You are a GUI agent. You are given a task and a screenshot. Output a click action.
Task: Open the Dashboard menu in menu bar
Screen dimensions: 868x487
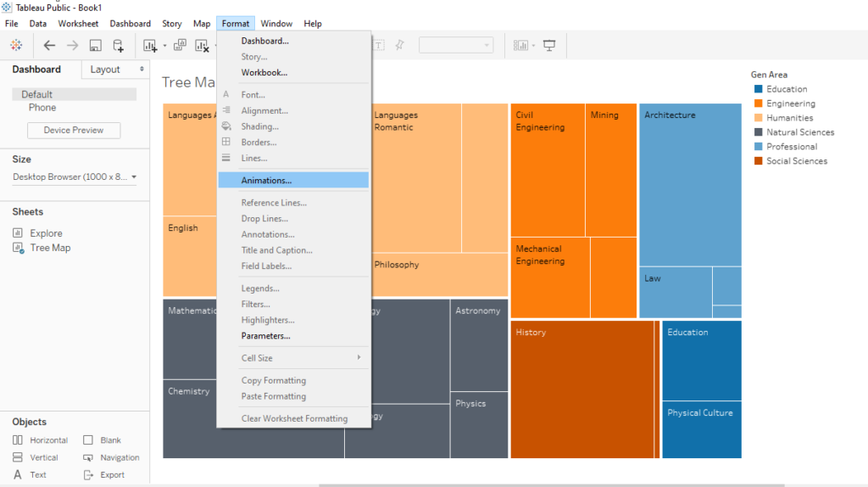tap(130, 24)
